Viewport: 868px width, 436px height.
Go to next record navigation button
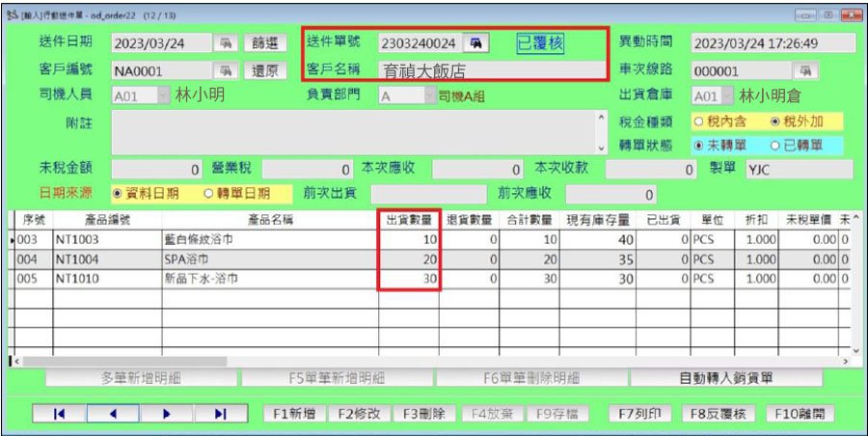coord(167,413)
